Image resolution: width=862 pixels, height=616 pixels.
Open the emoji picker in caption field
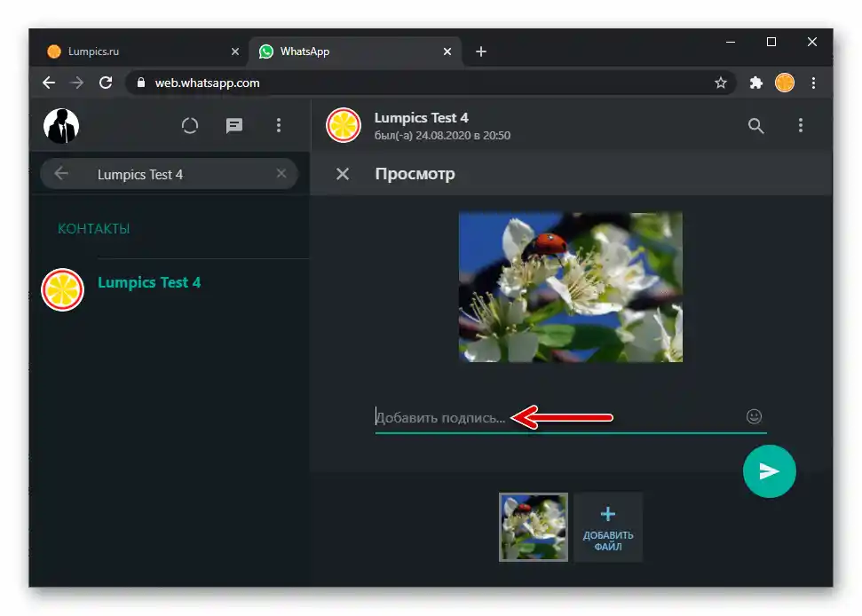click(x=754, y=416)
